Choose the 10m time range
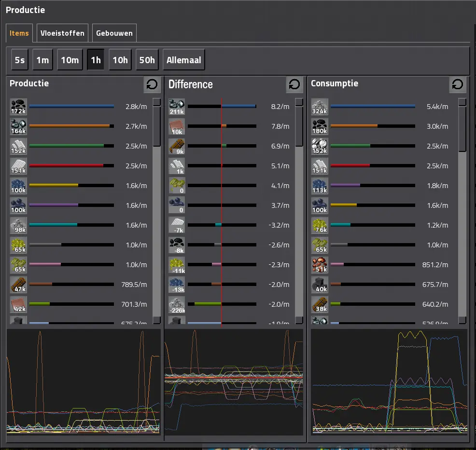 (x=70, y=60)
